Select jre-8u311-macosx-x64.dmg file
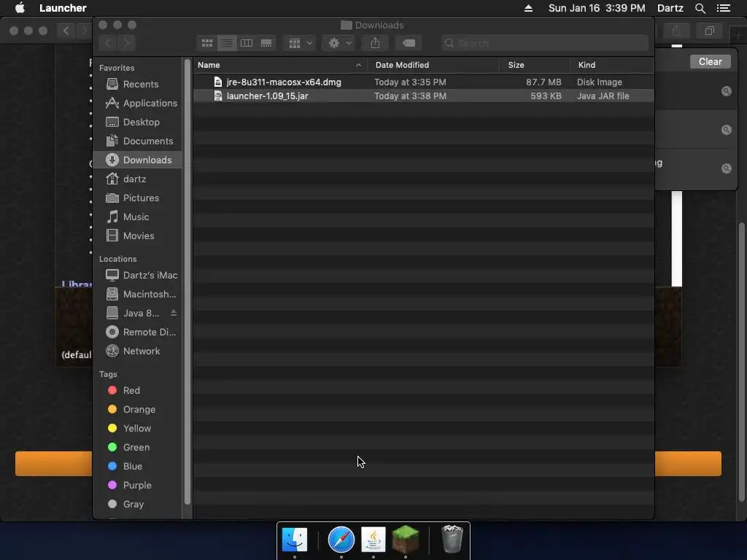The image size is (747, 560). tap(424, 82)
